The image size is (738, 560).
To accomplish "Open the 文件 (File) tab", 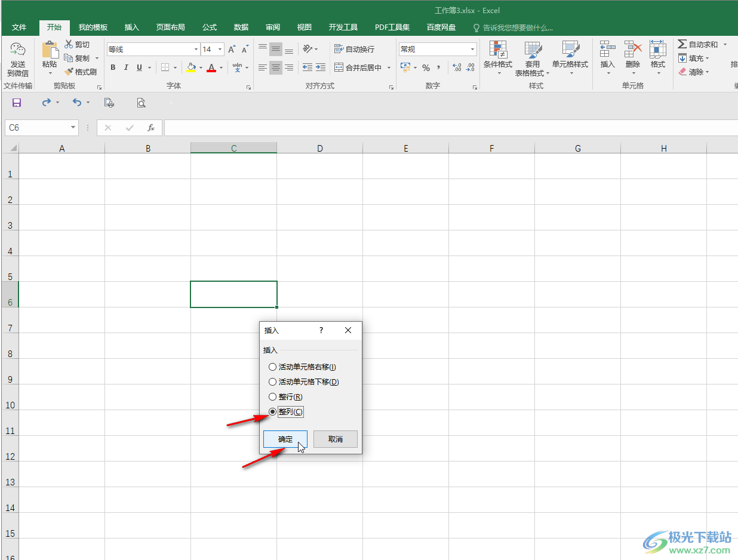I will [19, 27].
